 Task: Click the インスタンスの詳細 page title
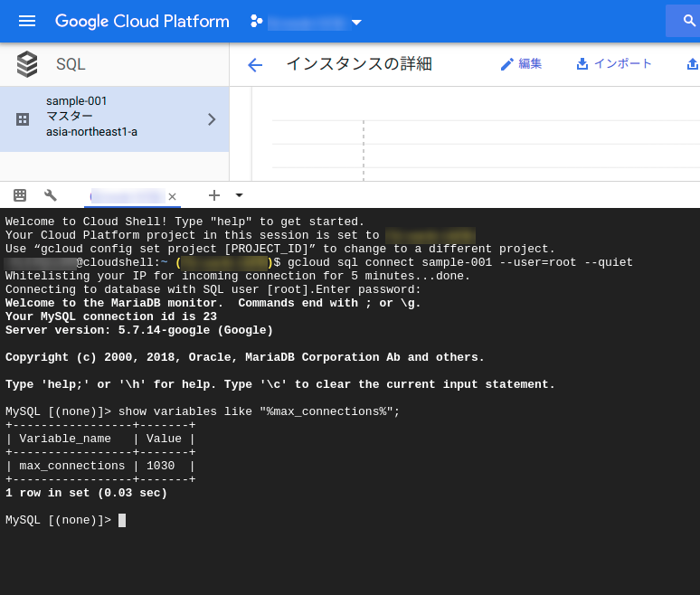(359, 64)
